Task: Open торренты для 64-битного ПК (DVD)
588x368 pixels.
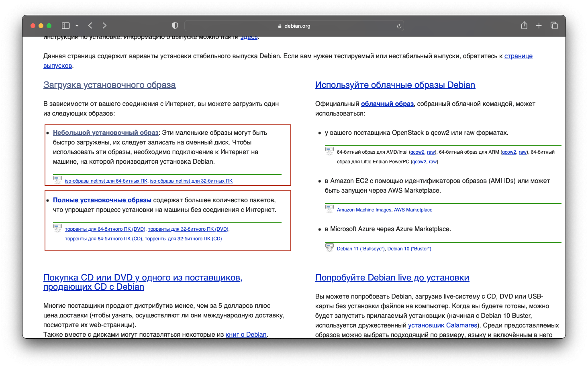Action: coord(105,229)
